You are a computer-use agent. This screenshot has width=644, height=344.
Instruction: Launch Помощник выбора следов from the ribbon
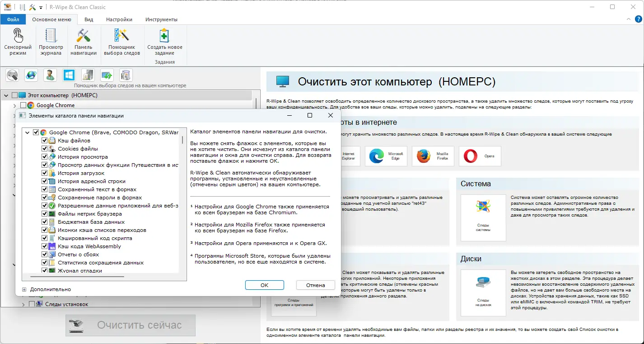(122, 42)
